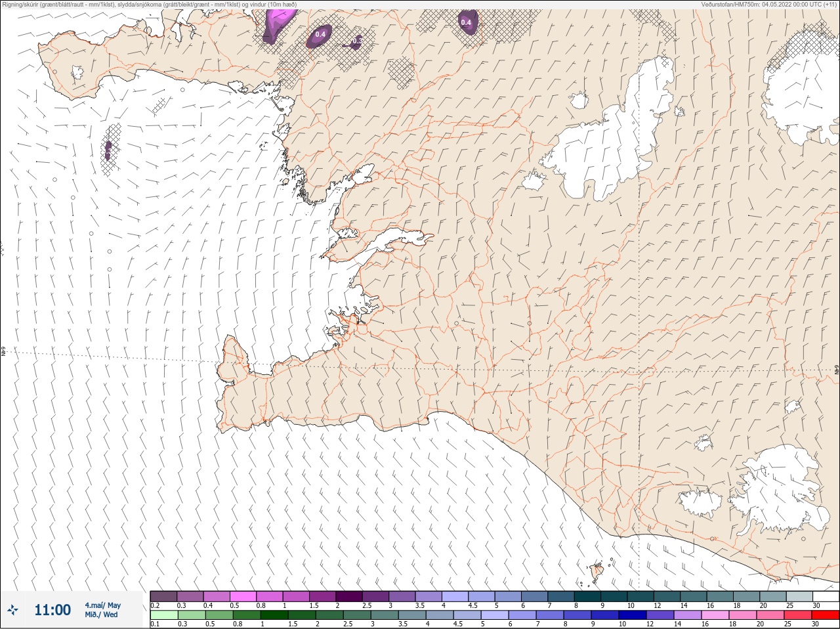The width and height of the screenshot is (840, 629).
Task: Pick the upper legend 6 steel blue swatch
Action: 534,596
